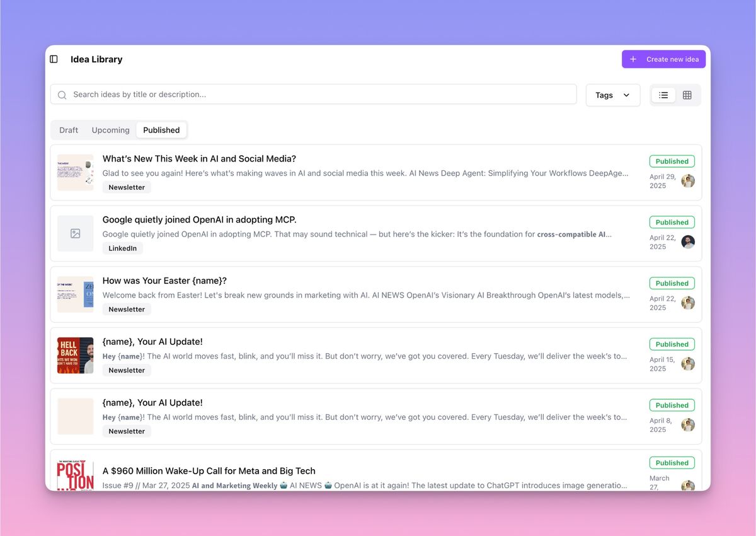Click Published badge on $960 Million idea

[x=672, y=463]
